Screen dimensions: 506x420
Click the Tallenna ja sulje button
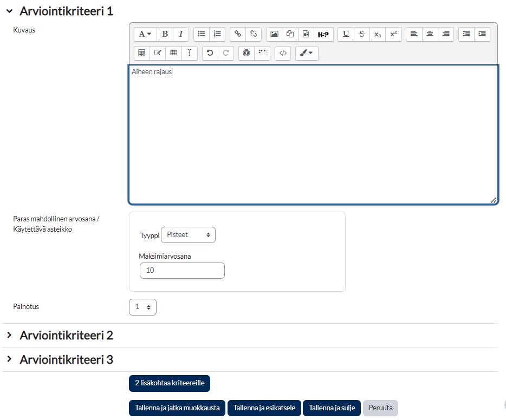click(332, 408)
